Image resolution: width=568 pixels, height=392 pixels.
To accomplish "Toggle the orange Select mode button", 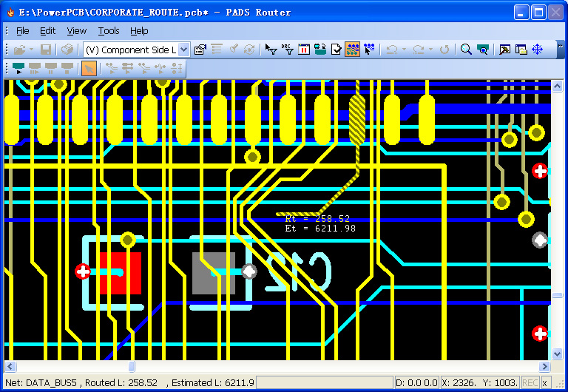I will (x=89, y=69).
